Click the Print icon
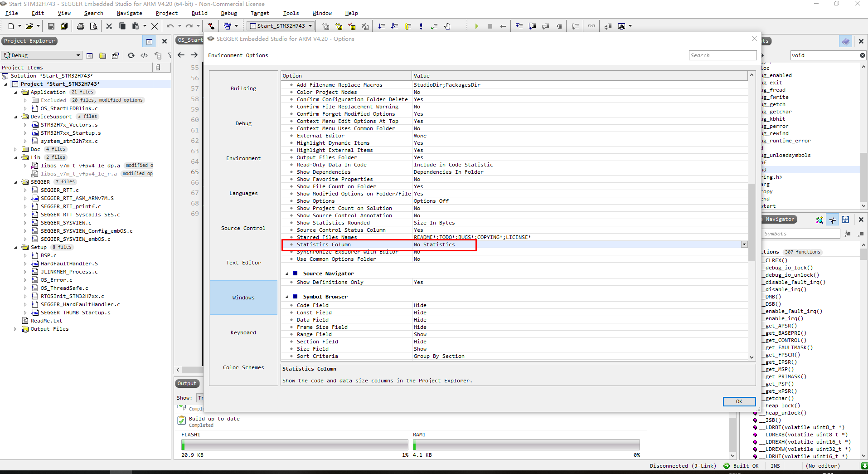 pos(81,26)
